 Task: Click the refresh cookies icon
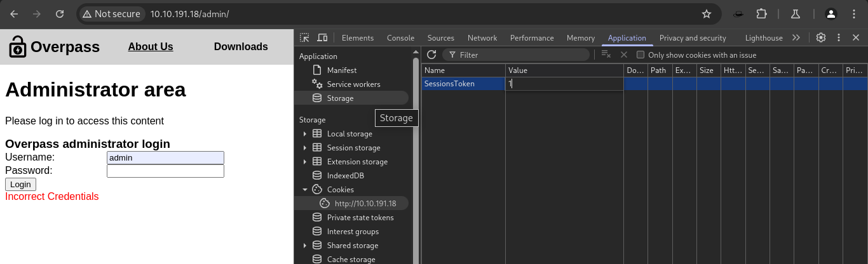[x=431, y=55]
